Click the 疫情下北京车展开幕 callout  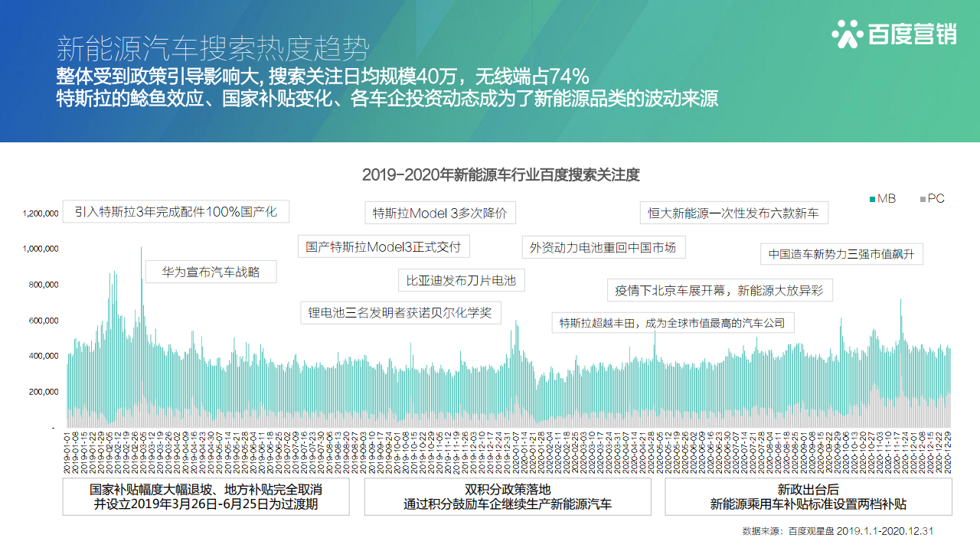pyautogui.click(x=720, y=290)
